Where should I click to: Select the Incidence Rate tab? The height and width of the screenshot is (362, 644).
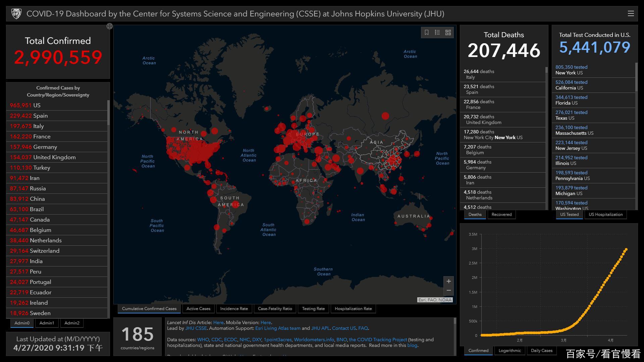click(234, 309)
